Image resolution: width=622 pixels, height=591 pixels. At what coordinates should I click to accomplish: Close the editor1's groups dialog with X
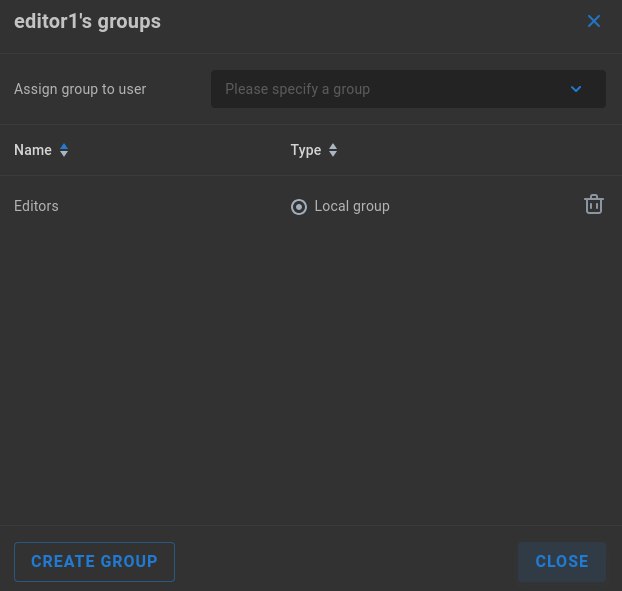pyautogui.click(x=593, y=21)
